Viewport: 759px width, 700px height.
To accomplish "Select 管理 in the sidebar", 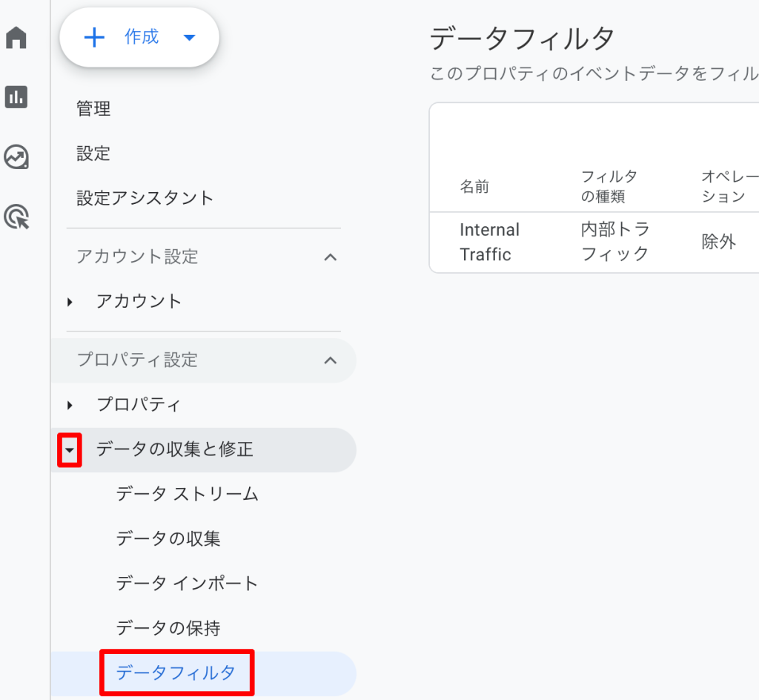I will coord(93,109).
